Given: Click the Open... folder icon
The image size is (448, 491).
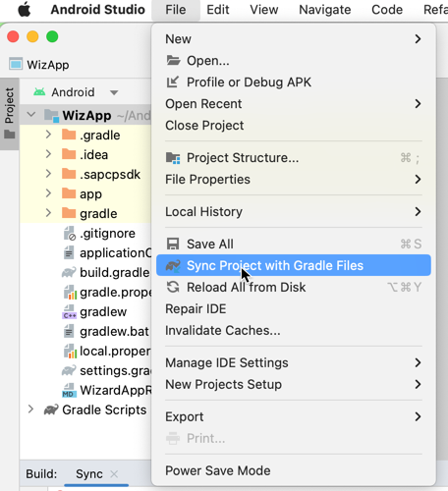Looking at the screenshot, I should (173, 60).
